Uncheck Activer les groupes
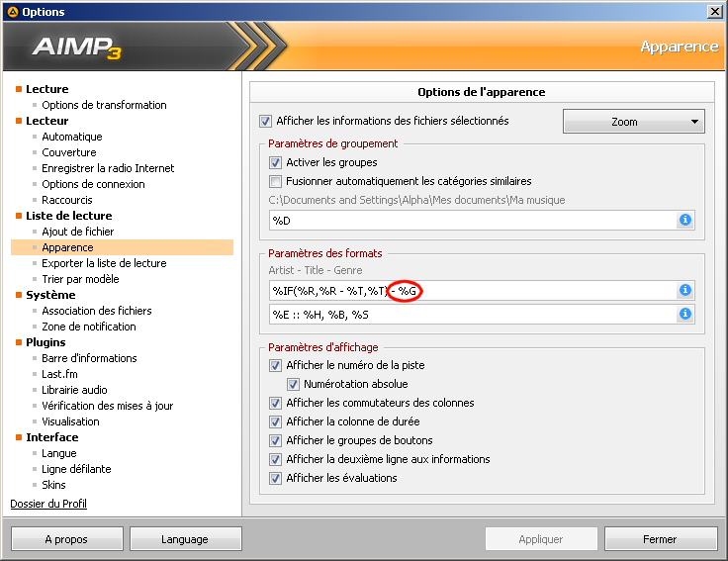The width and height of the screenshot is (728, 561). pyautogui.click(x=275, y=162)
